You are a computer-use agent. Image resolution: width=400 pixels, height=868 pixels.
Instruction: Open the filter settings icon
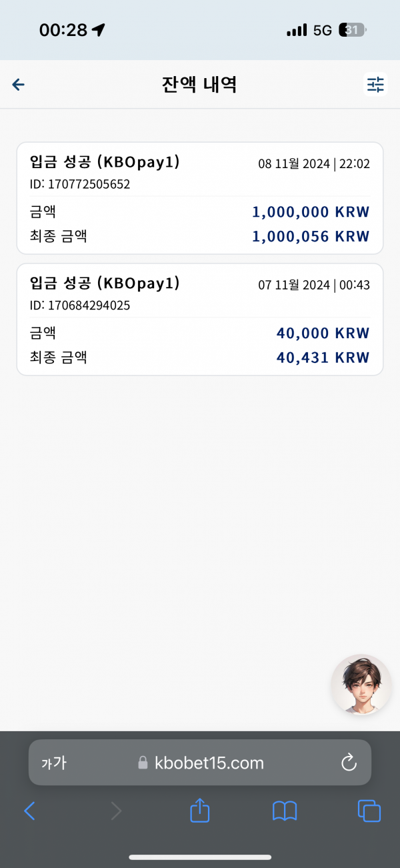[375, 85]
